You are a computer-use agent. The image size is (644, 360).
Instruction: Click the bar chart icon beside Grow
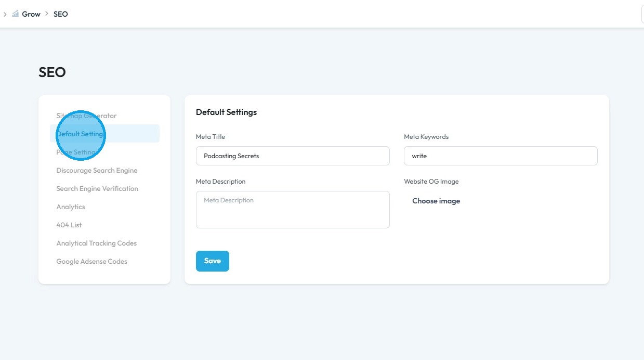click(15, 14)
